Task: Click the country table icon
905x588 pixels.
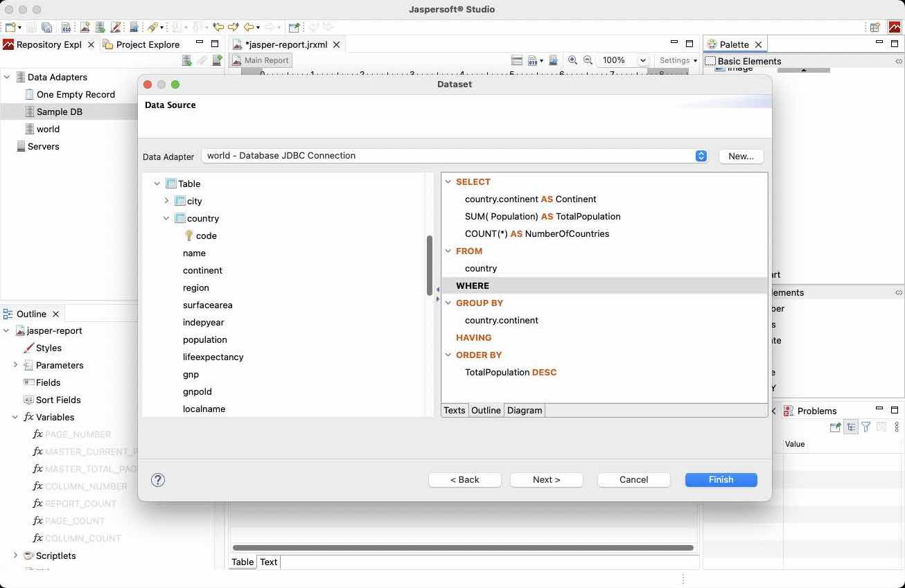Action: (x=180, y=218)
